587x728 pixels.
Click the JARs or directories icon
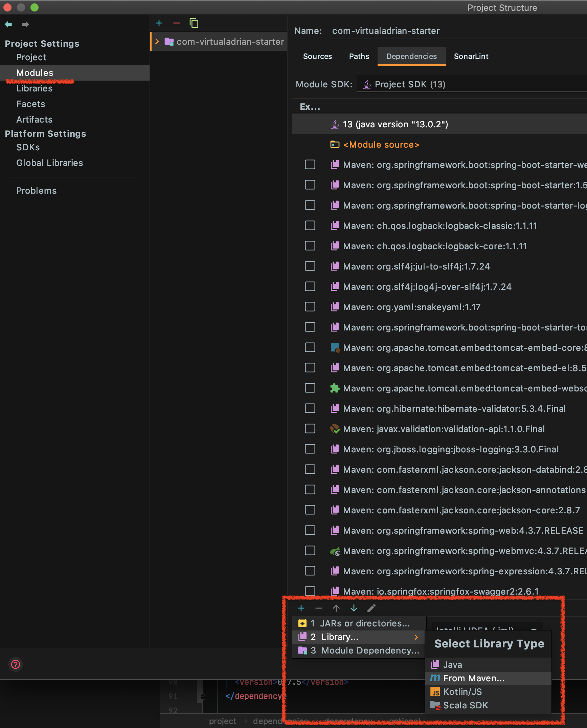(x=302, y=623)
